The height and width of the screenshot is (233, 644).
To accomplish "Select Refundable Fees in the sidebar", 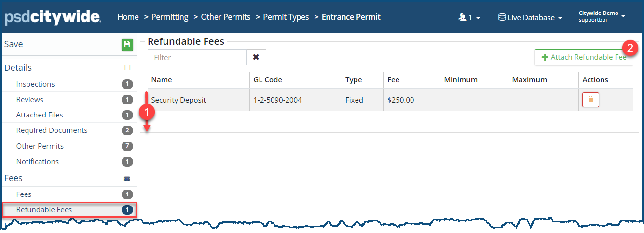I will [44, 210].
